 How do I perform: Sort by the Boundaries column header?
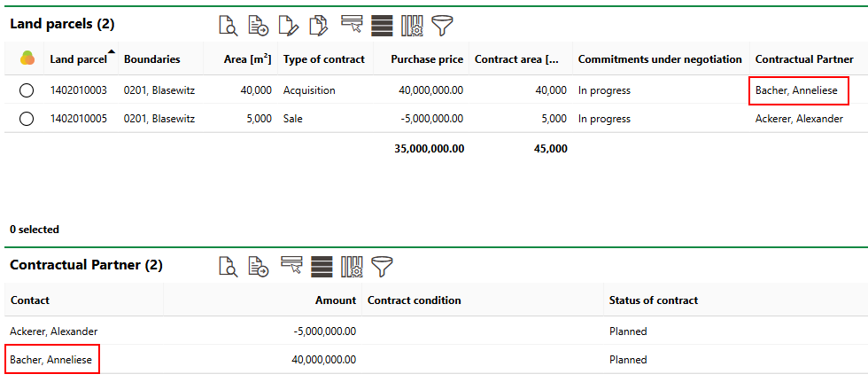click(x=151, y=59)
